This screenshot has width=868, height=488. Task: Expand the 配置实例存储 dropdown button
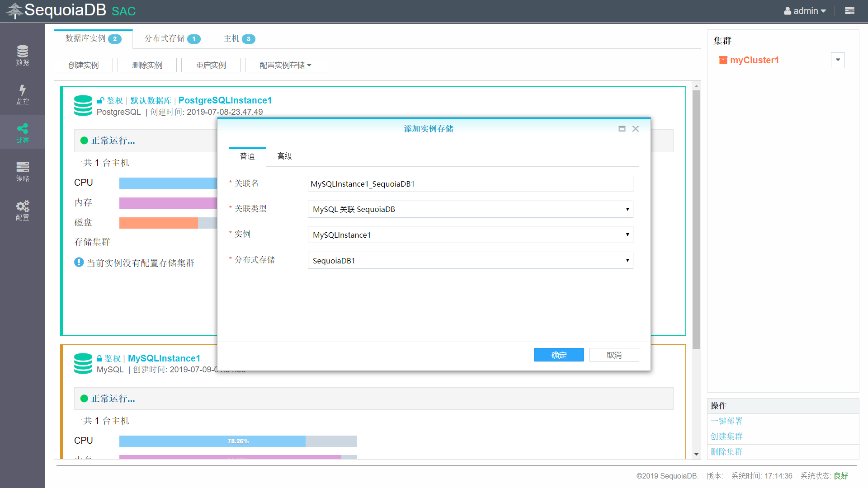point(286,65)
